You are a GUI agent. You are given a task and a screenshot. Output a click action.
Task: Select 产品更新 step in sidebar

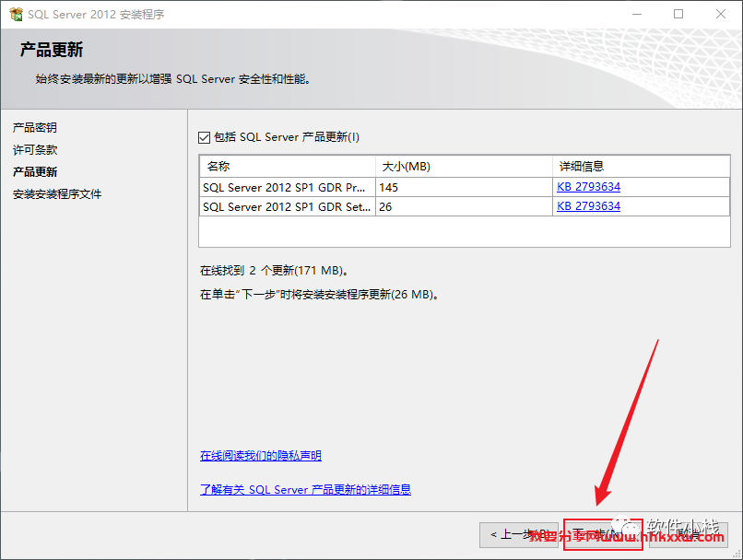(x=35, y=172)
